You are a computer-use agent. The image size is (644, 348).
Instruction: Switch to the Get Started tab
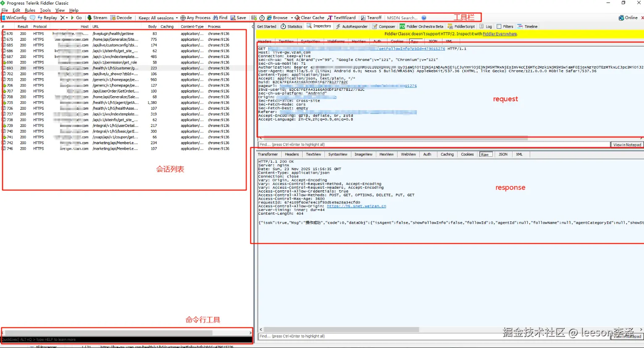click(267, 26)
